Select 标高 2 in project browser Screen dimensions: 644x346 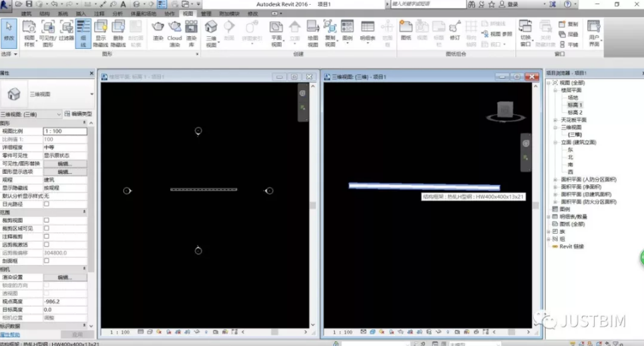tap(575, 112)
